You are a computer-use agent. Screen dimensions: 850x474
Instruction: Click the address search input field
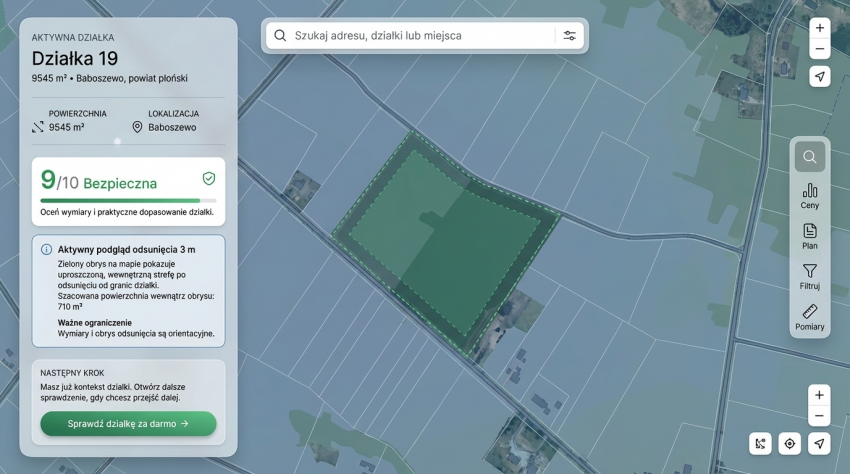click(420, 35)
